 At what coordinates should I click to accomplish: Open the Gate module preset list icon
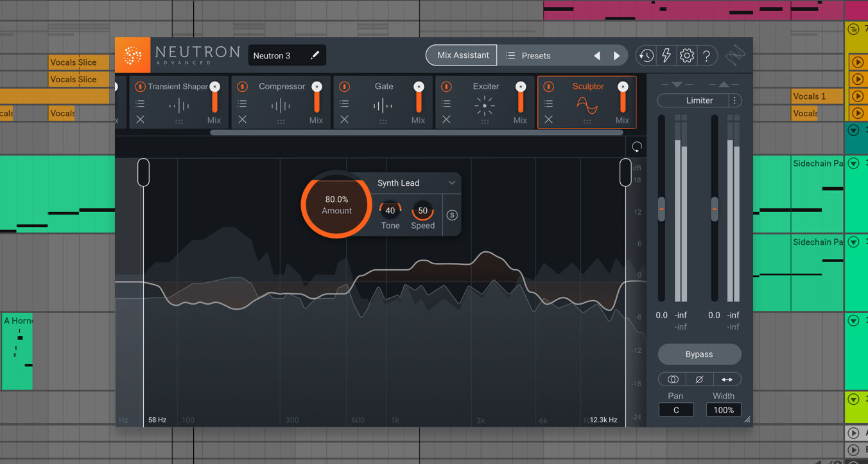tap(344, 103)
